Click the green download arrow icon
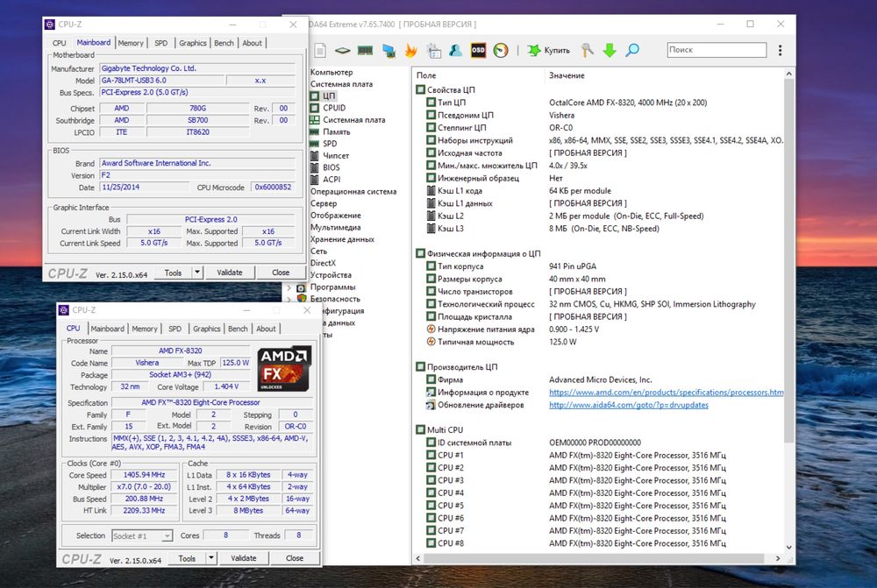877x588 pixels. point(610,50)
